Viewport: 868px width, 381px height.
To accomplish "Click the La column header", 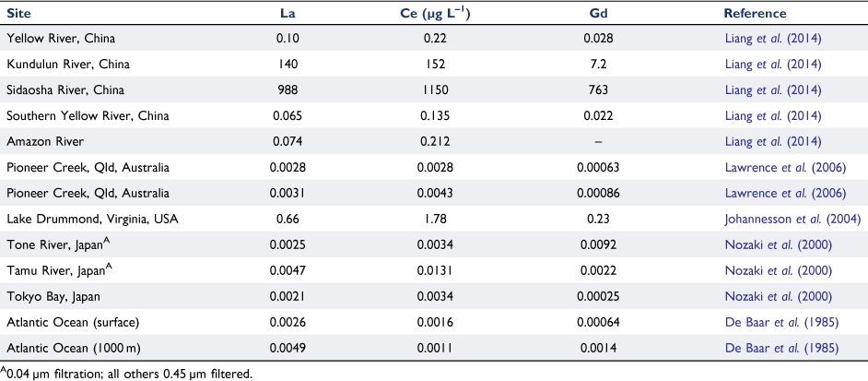I will tap(289, 13).
